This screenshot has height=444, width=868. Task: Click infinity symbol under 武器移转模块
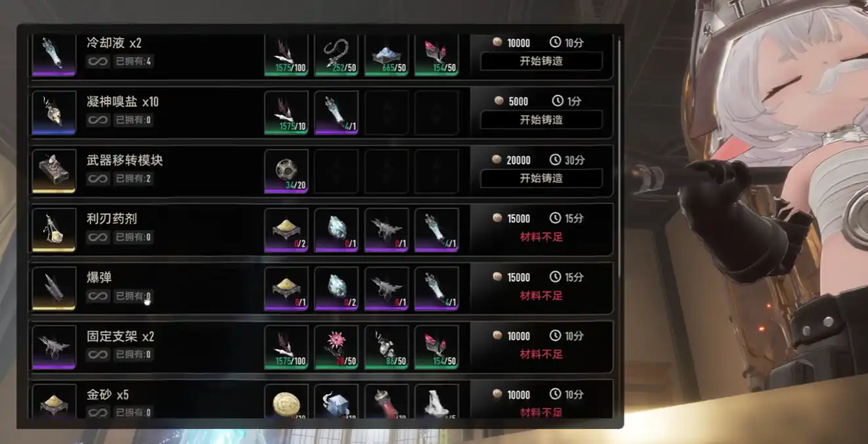pos(98,178)
